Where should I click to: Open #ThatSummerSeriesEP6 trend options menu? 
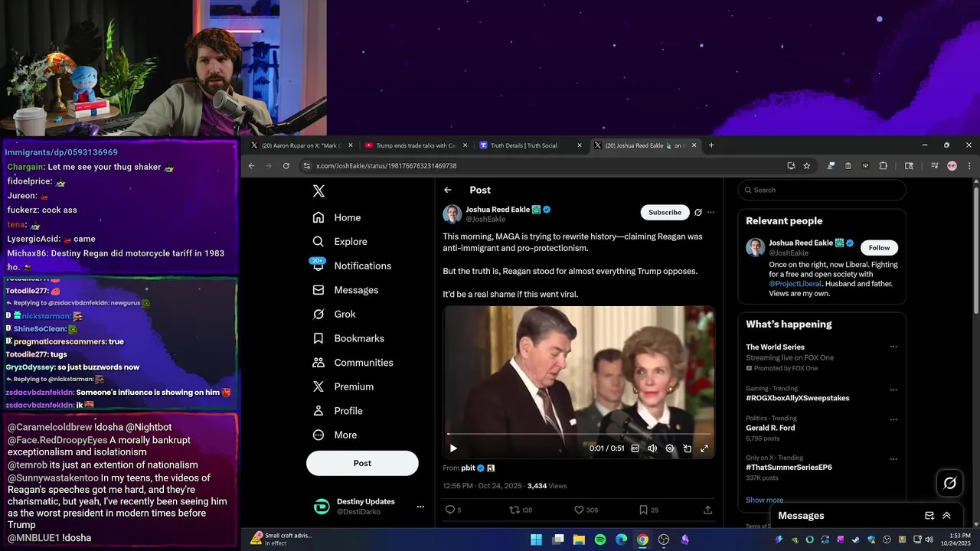point(893,459)
